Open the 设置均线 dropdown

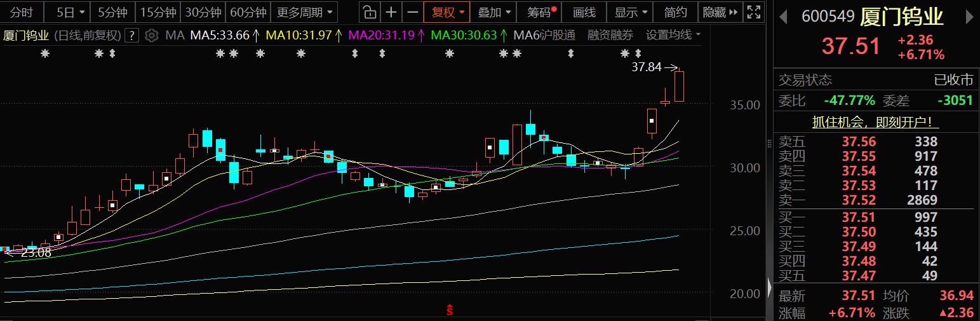click(x=673, y=35)
